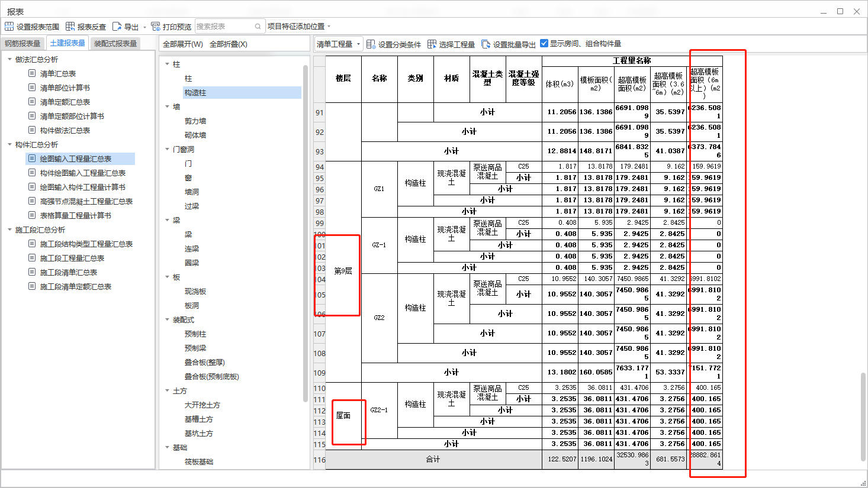Screen dimensions: 868x488
Task: Click the 设置批量导出 label
Action: pyautogui.click(x=514, y=44)
